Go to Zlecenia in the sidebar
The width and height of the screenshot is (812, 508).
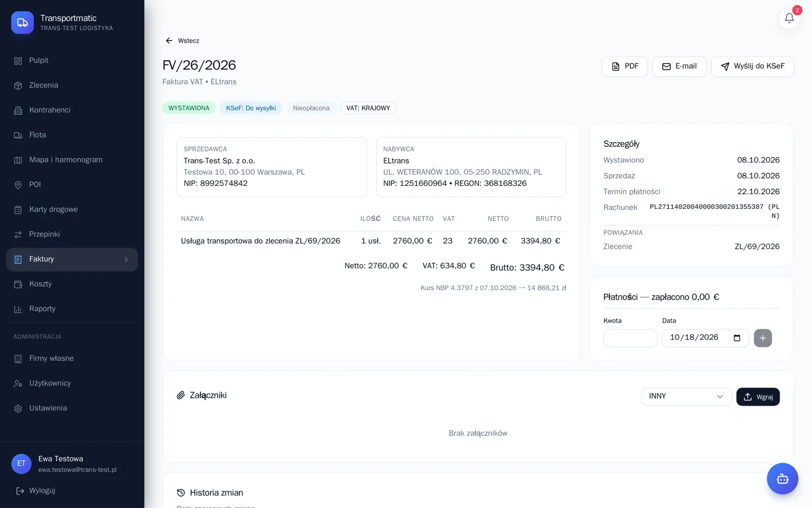pyautogui.click(x=72, y=85)
